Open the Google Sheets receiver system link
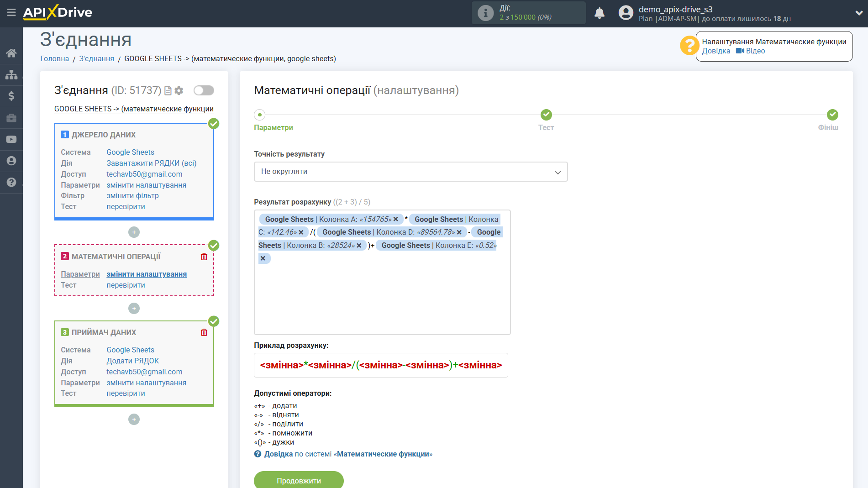 (131, 350)
